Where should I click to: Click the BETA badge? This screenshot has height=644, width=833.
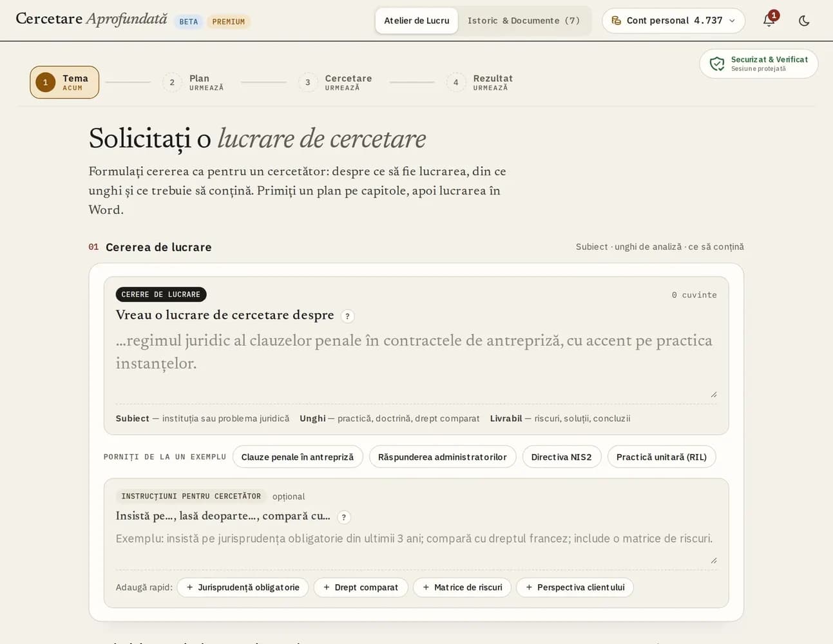pyautogui.click(x=189, y=22)
